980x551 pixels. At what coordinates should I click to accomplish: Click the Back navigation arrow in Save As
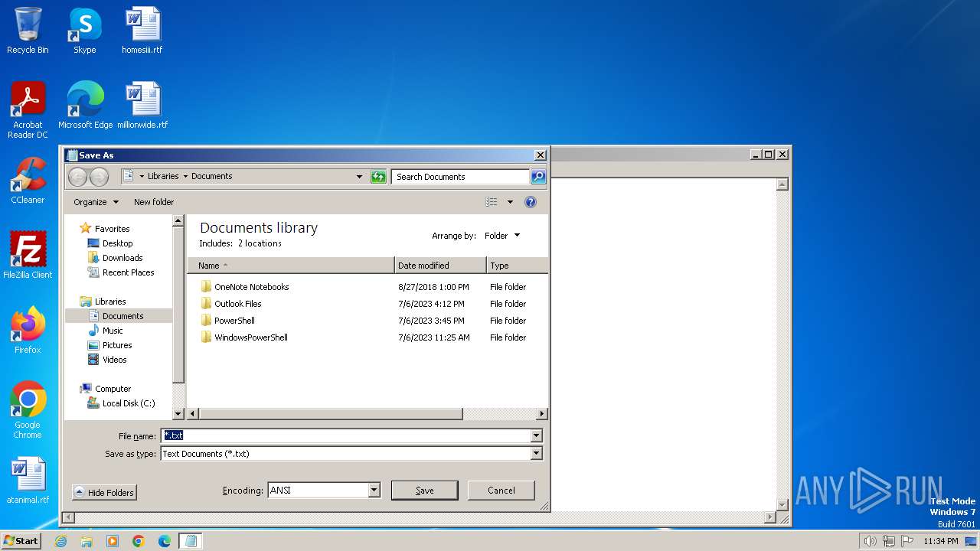[78, 177]
